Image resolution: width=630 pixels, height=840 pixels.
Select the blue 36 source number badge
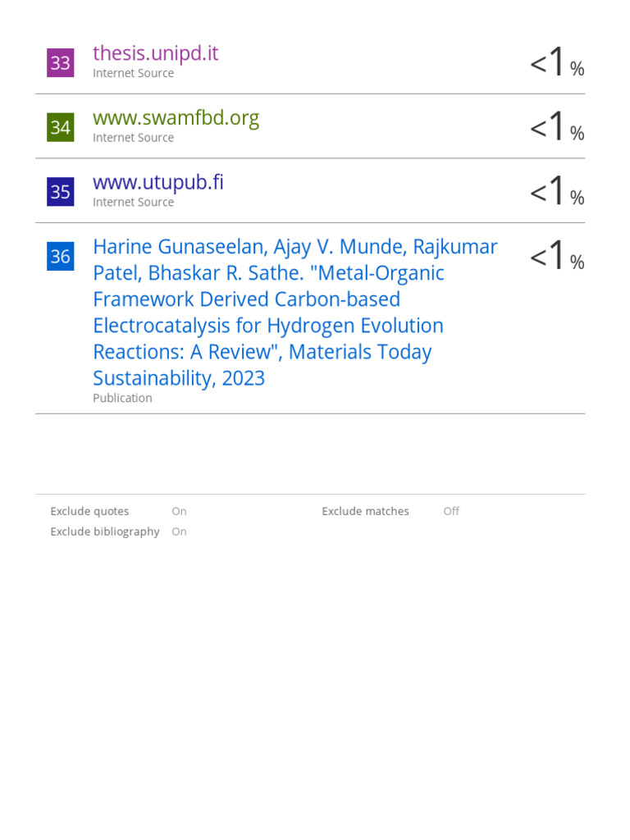[61, 257]
